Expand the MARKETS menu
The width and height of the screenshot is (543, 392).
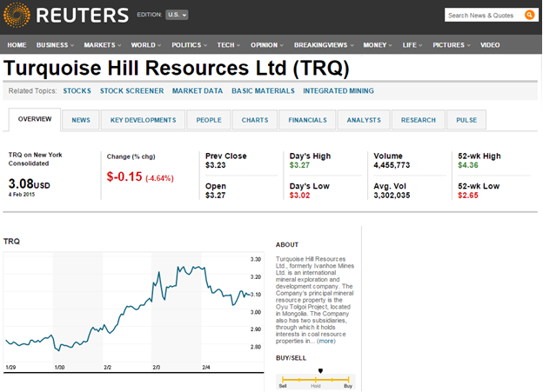click(103, 45)
